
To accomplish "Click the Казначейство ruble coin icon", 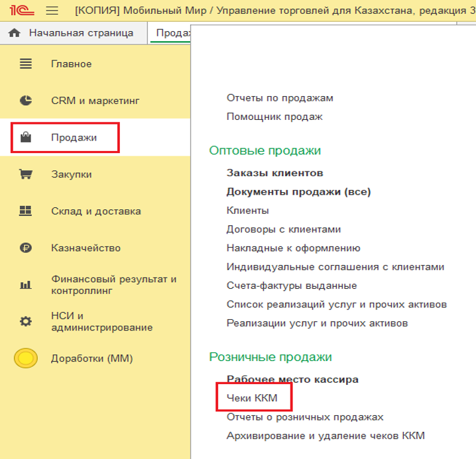I will (26, 248).
